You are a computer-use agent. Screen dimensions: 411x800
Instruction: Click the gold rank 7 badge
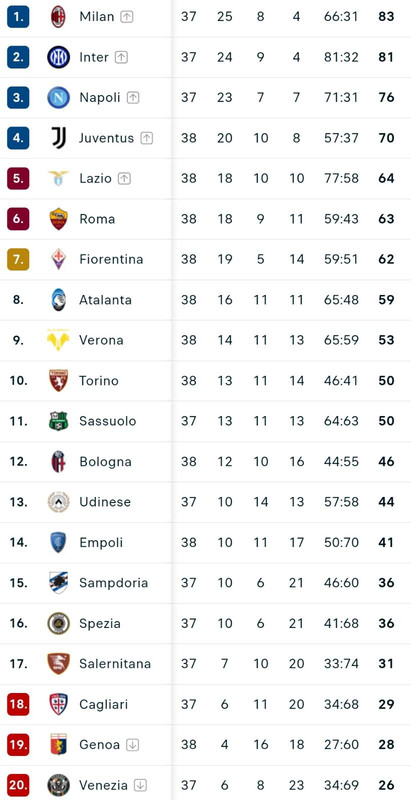point(18,259)
